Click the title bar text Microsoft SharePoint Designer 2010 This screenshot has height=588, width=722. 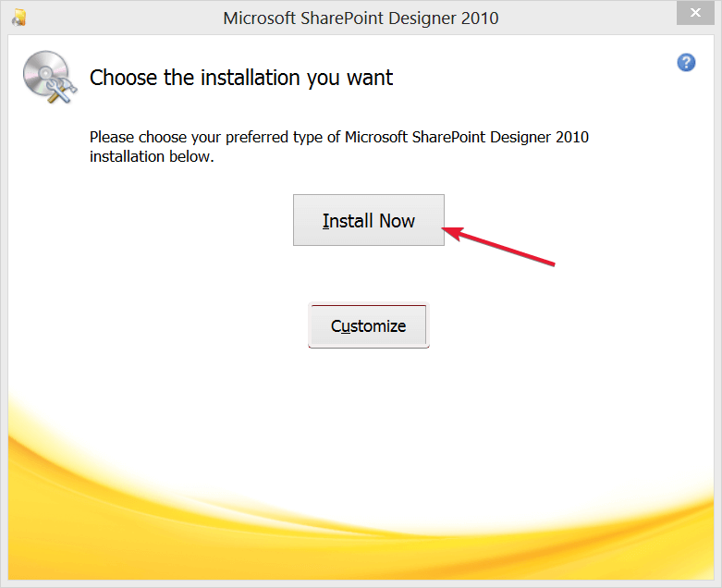pyautogui.click(x=361, y=18)
